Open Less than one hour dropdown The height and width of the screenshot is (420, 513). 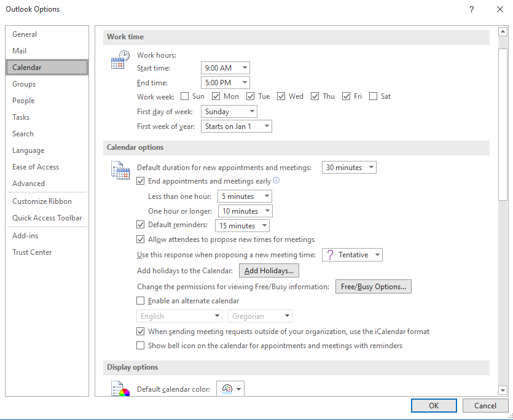click(245, 196)
